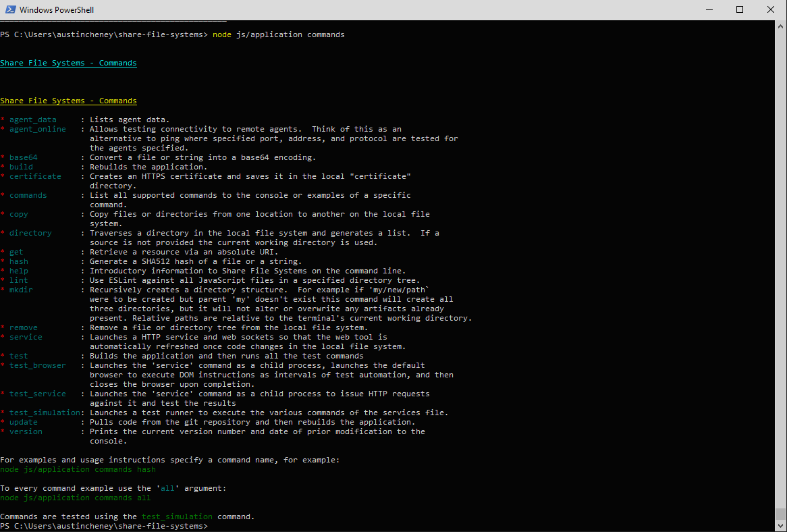Click 'Convert a file or string into a base64' line

click(202, 157)
